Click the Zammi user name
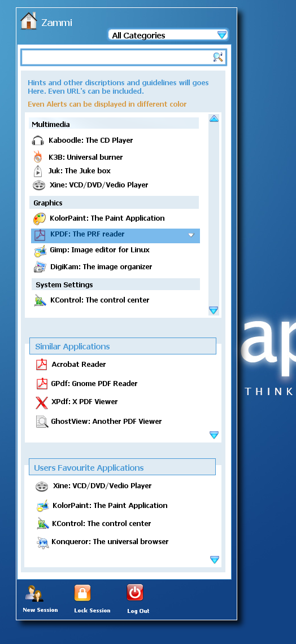This screenshot has width=296, height=644. click(x=56, y=23)
